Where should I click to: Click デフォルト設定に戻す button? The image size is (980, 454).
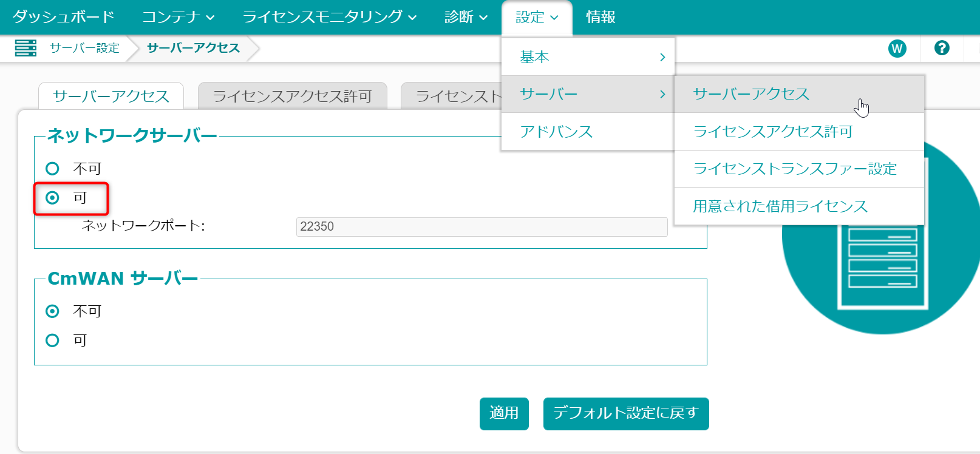[626, 413]
